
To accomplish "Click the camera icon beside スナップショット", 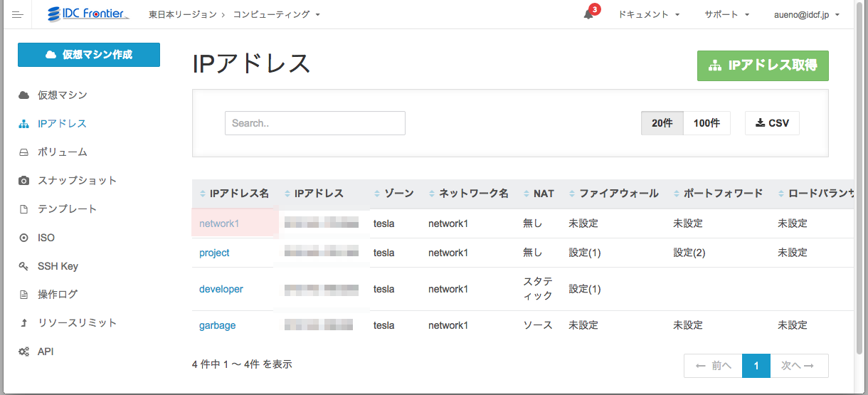I will click(x=23, y=181).
